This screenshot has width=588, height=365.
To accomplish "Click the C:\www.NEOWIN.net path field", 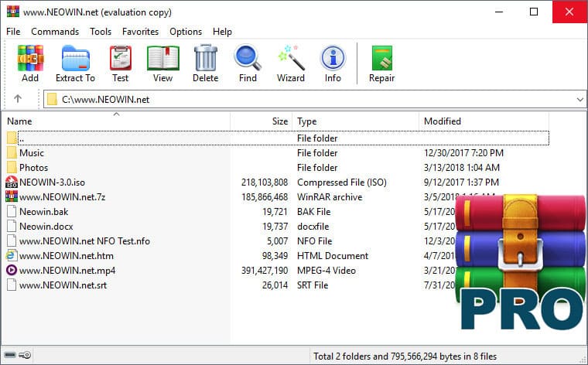I will [x=315, y=99].
